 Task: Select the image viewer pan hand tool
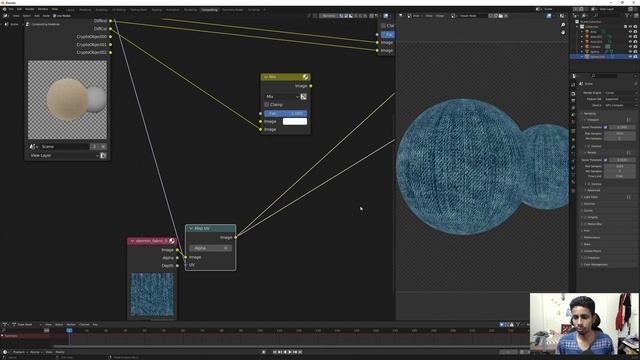(563, 32)
